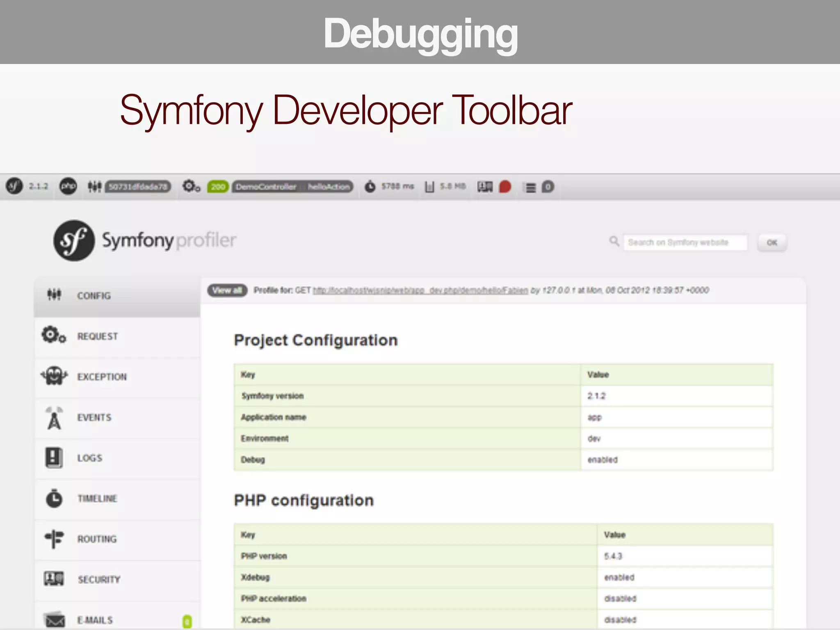Click the Config sliders icon in the sidebar

pos(54,294)
